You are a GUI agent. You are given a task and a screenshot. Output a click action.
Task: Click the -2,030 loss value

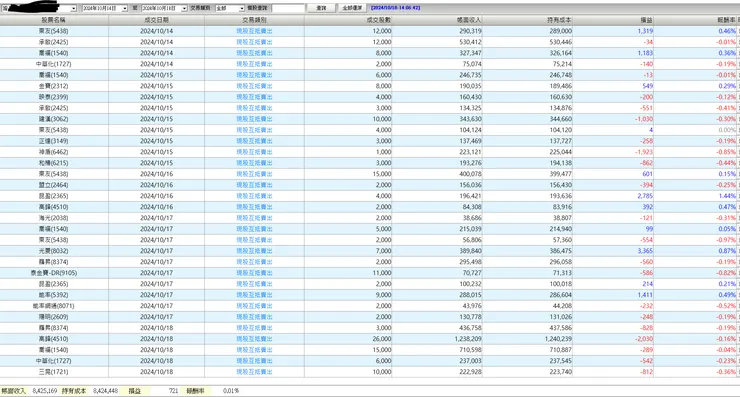pyautogui.click(x=644, y=338)
